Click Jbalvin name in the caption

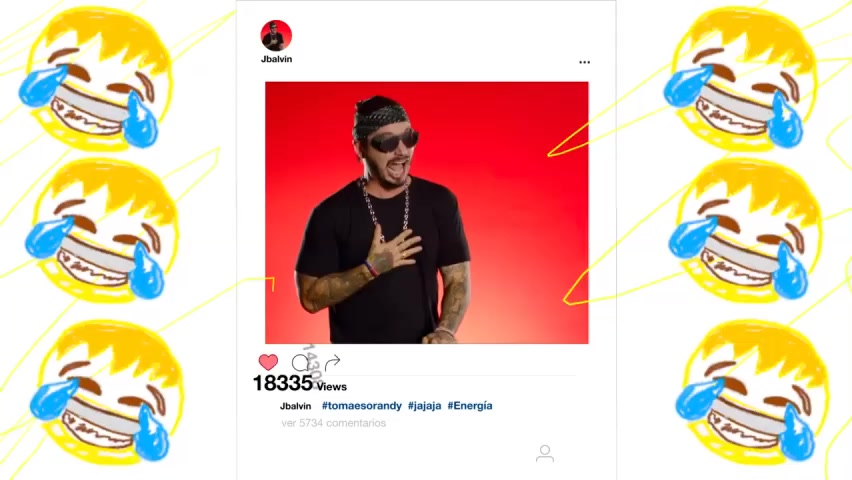[296, 406]
